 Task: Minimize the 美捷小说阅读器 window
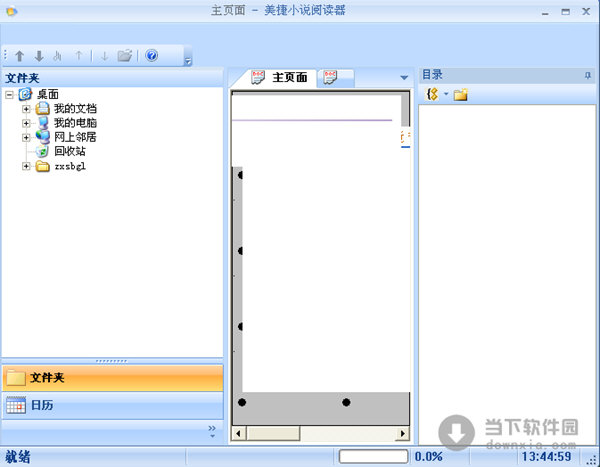point(545,12)
